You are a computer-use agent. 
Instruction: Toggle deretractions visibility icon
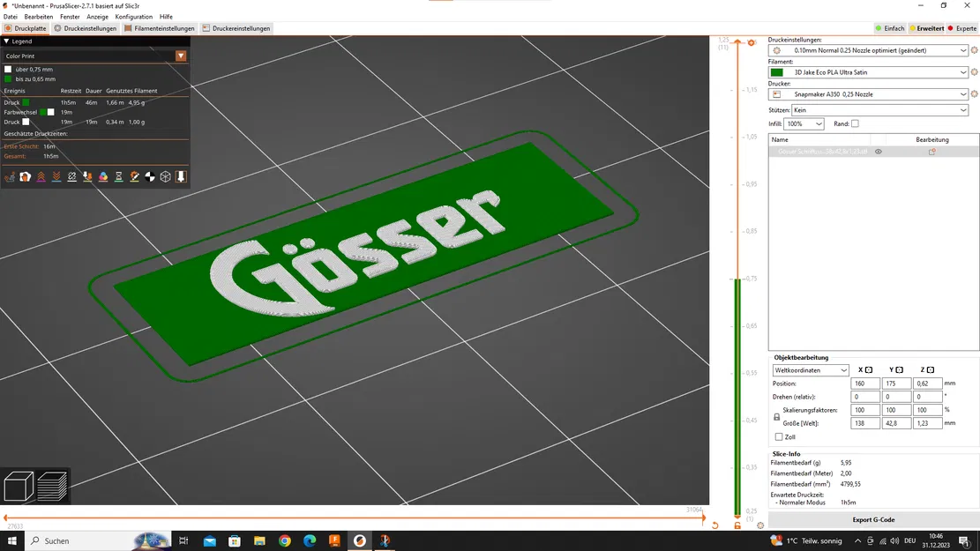tap(56, 177)
